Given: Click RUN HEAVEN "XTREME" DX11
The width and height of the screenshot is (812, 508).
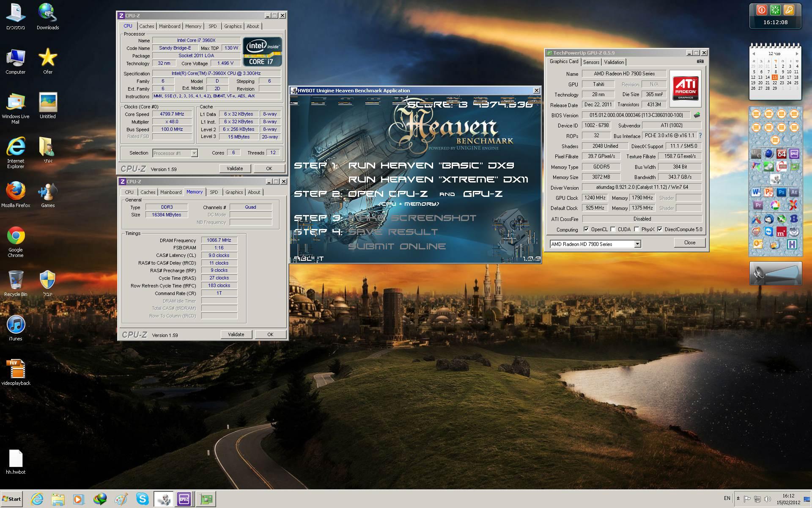Looking at the screenshot, I should pyautogui.click(x=439, y=179).
